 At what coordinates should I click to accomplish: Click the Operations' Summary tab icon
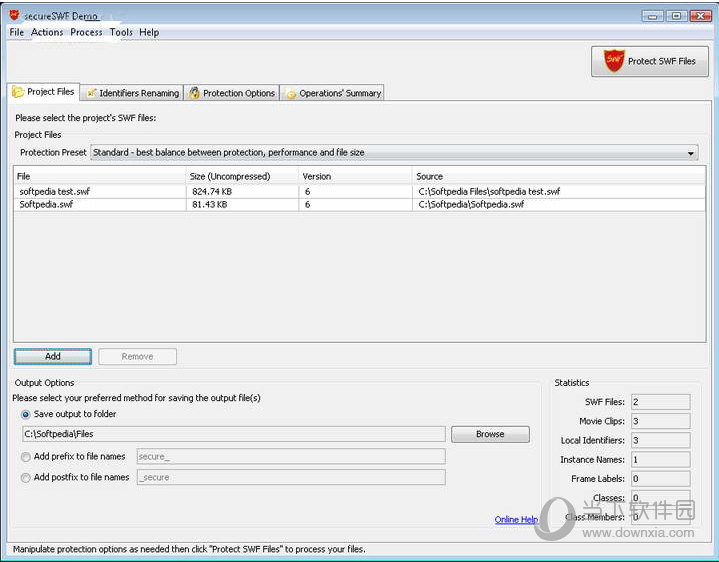(291, 94)
